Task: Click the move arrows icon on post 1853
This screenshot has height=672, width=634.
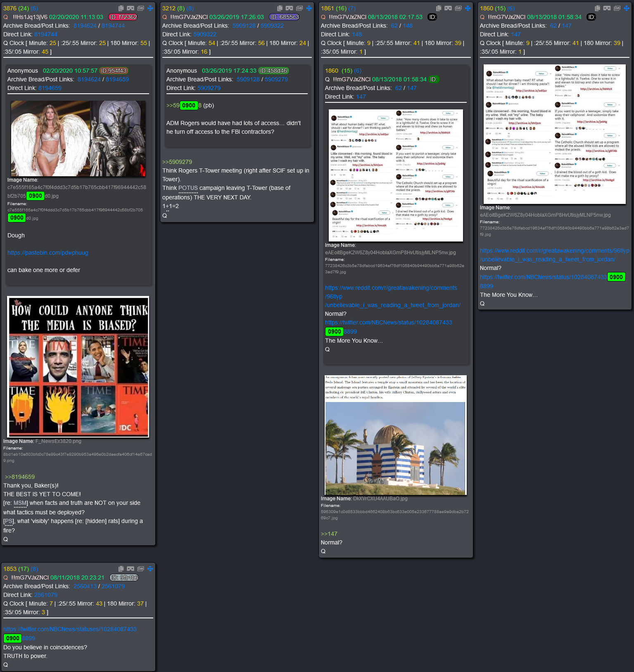Action: [x=150, y=569]
